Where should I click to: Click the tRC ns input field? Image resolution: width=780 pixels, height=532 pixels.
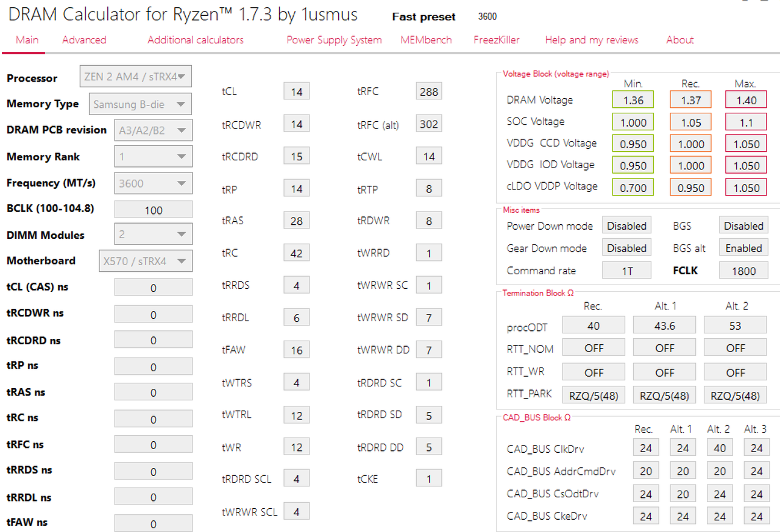click(154, 419)
